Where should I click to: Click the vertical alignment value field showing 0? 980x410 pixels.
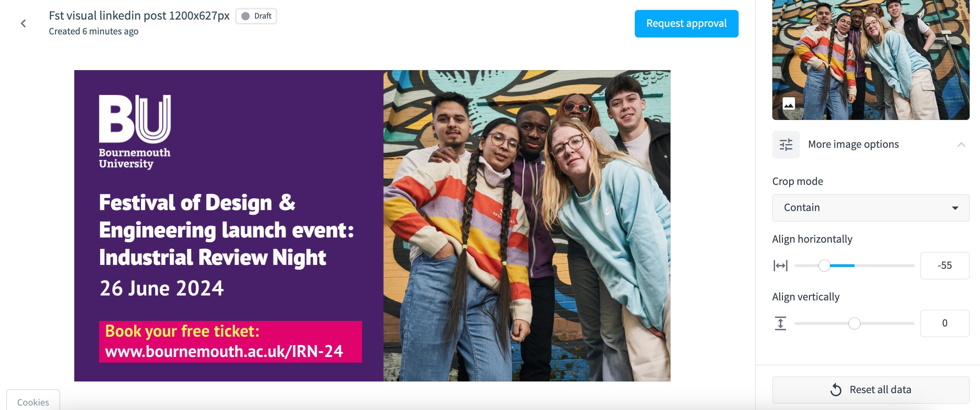(x=945, y=323)
